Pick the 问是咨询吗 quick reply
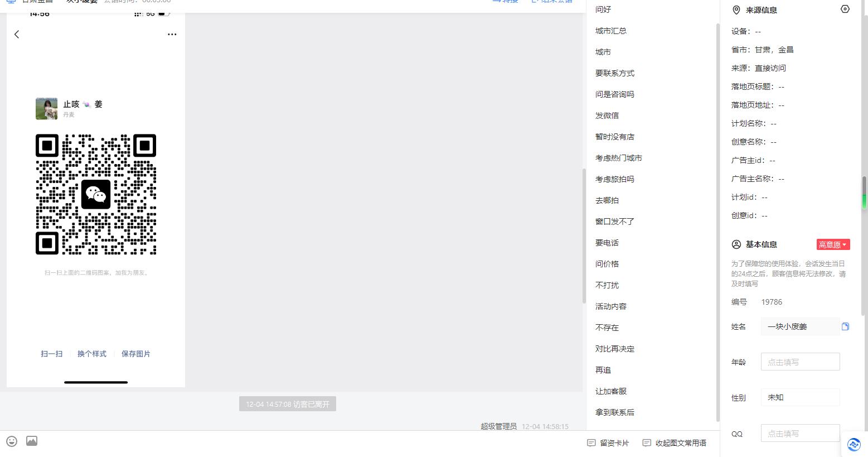Screen dimensions: 868x457 point(615,94)
